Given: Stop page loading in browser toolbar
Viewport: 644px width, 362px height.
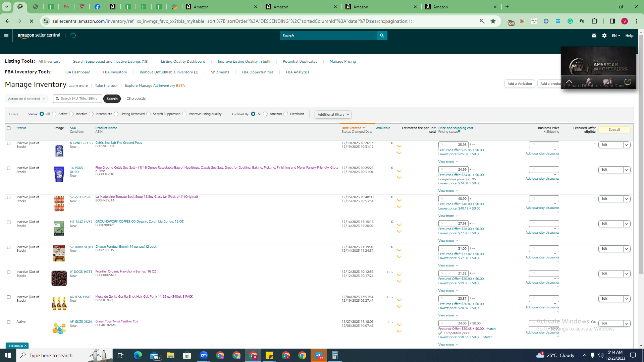Looking at the screenshot, I should (32, 21).
